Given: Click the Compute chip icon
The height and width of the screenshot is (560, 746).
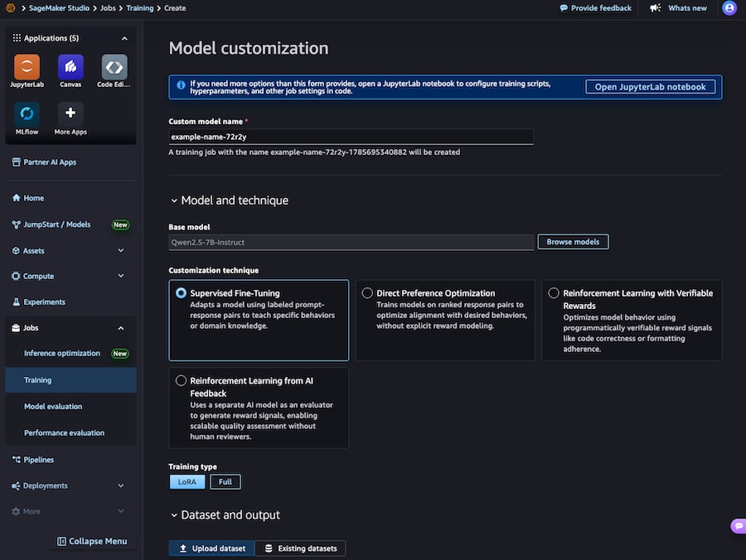Looking at the screenshot, I should [16, 276].
